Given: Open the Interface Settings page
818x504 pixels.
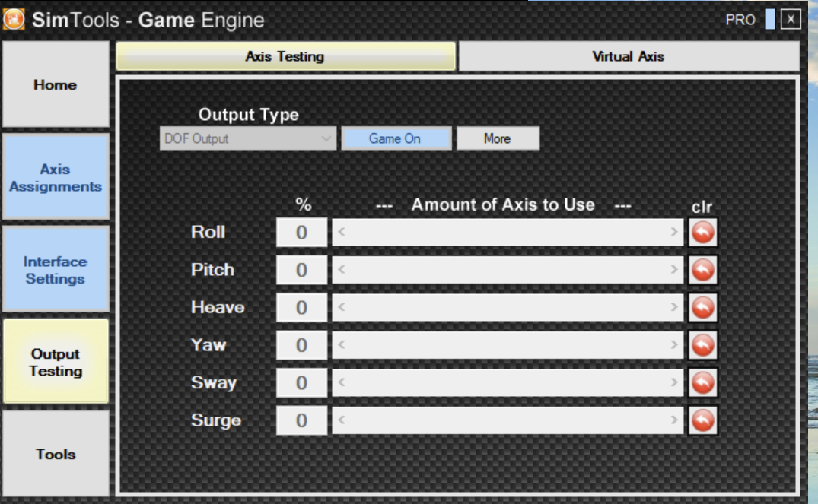Looking at the screenshot, I should tap(56, 270).
